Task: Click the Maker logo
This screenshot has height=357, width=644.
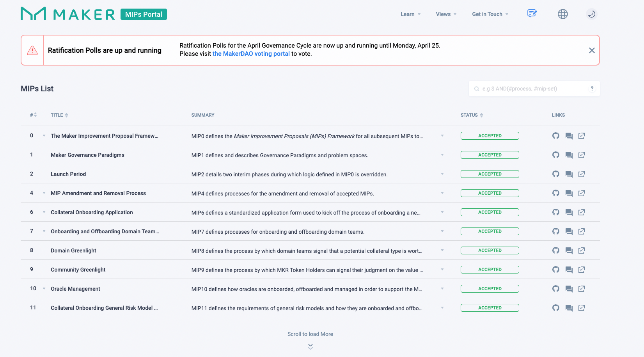Action: click(68, 14)
